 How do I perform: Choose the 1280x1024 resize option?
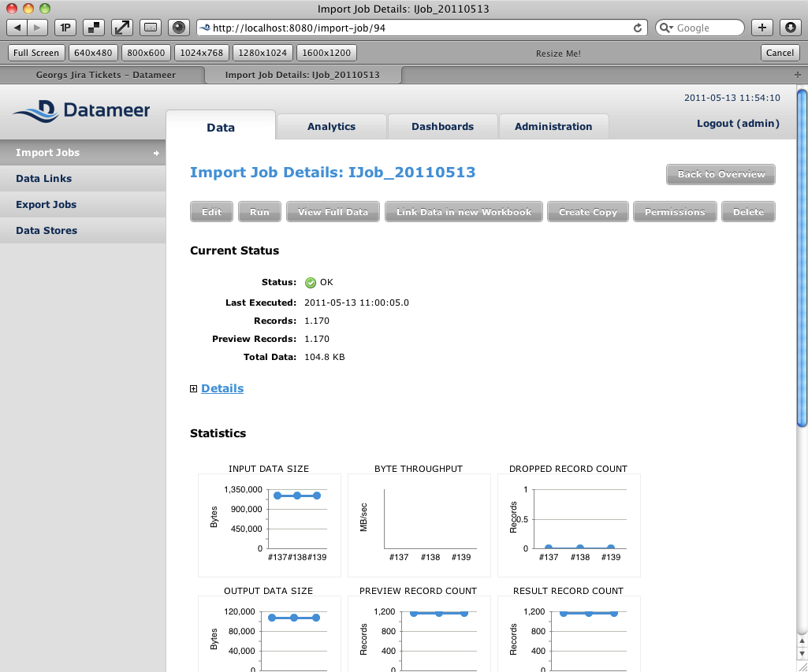point(263,53)
